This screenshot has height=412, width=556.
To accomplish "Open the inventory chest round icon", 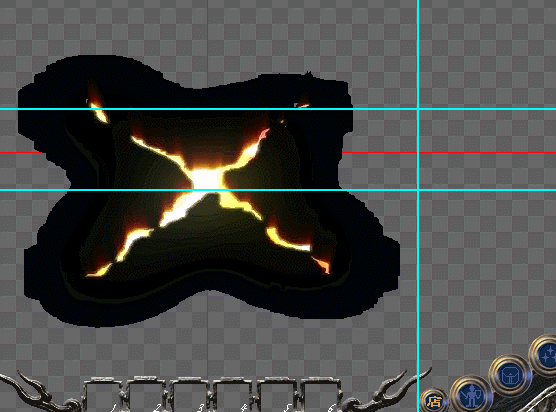I will coord(510,376).
